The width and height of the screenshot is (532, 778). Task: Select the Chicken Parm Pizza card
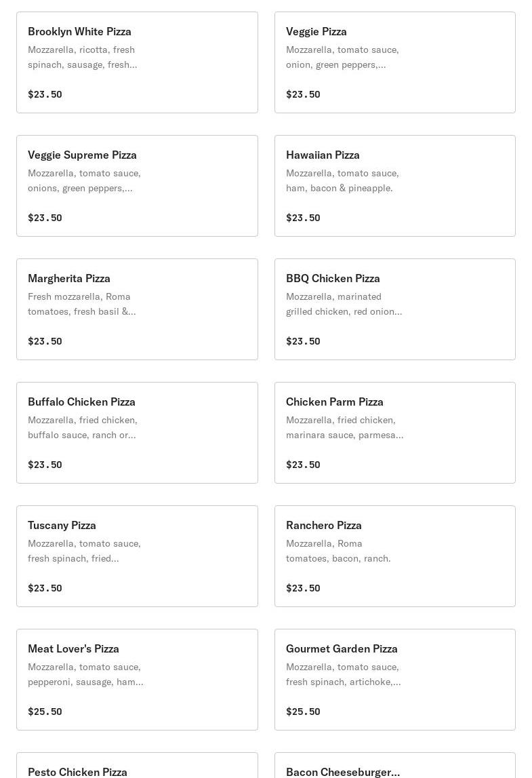(x=394, y=433)
